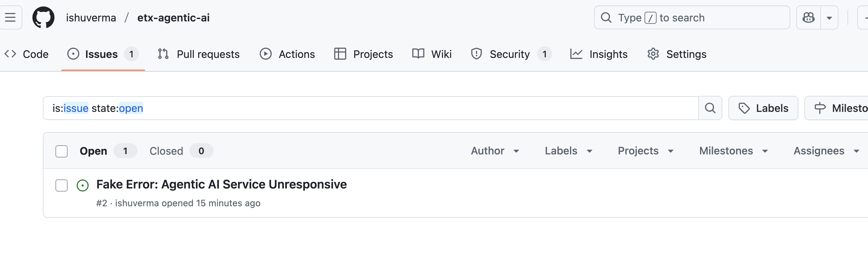
Task: Click the search magnifier in the filter bar
Action: [710, 108]
